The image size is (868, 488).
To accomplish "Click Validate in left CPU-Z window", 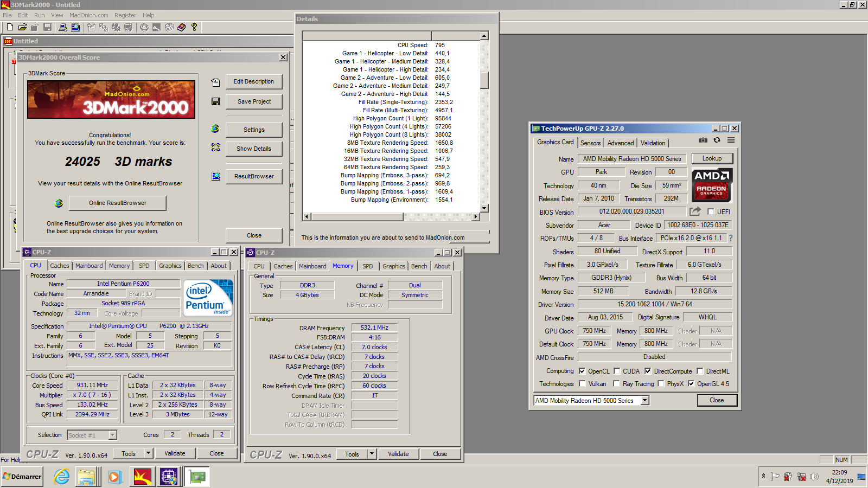I will tap(175, 453).
